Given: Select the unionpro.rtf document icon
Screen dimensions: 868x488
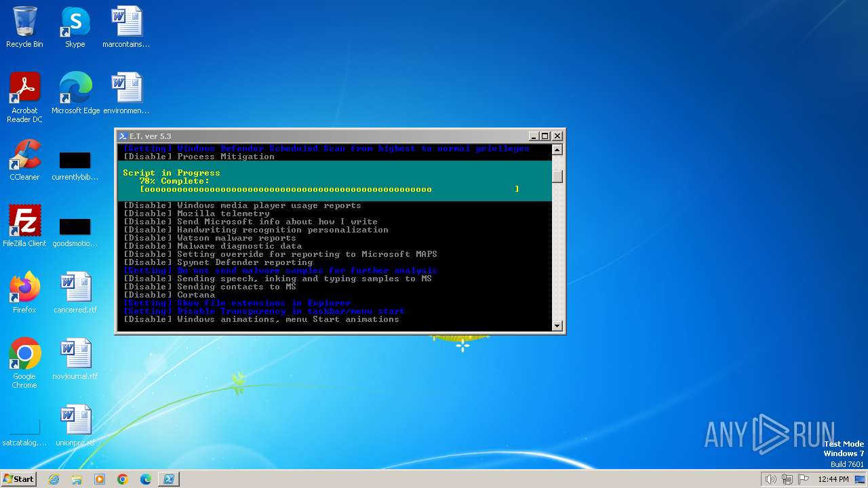Looking at the screenshot, I should [x=75, y=426].
